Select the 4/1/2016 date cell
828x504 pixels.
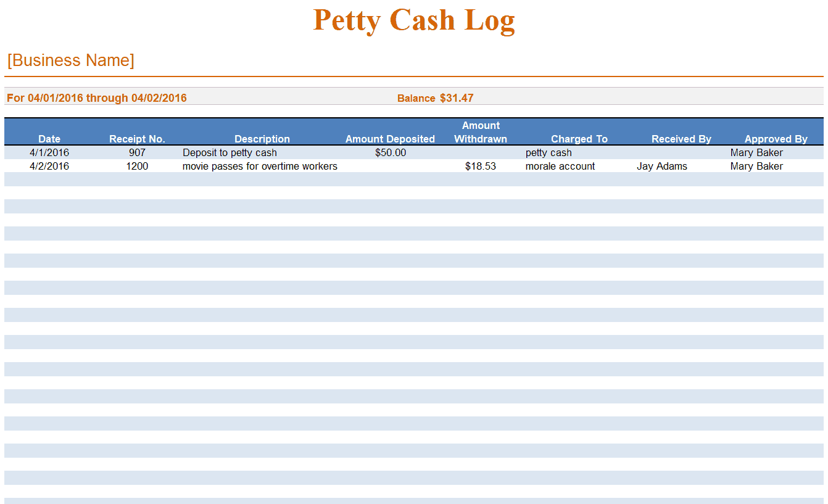[49, 152]
